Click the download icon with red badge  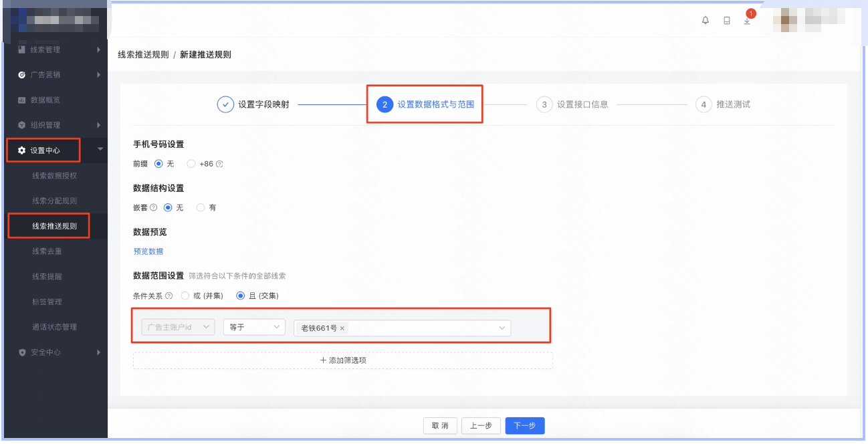tap(747, 23)
